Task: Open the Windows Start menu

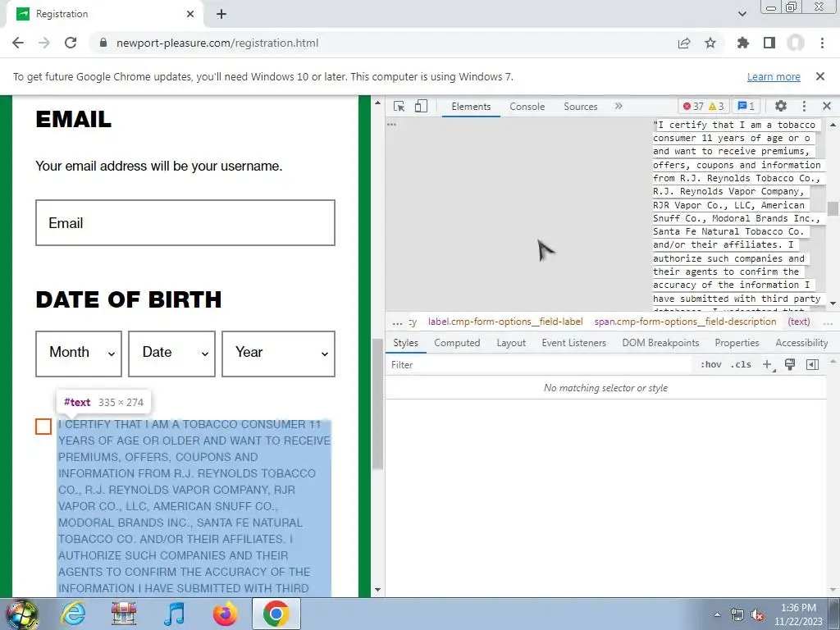Action: coord(21,614)
